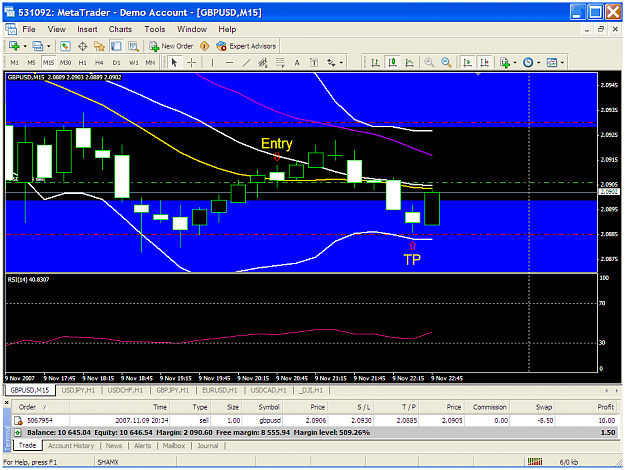Click the New Order button

[171, 46]
